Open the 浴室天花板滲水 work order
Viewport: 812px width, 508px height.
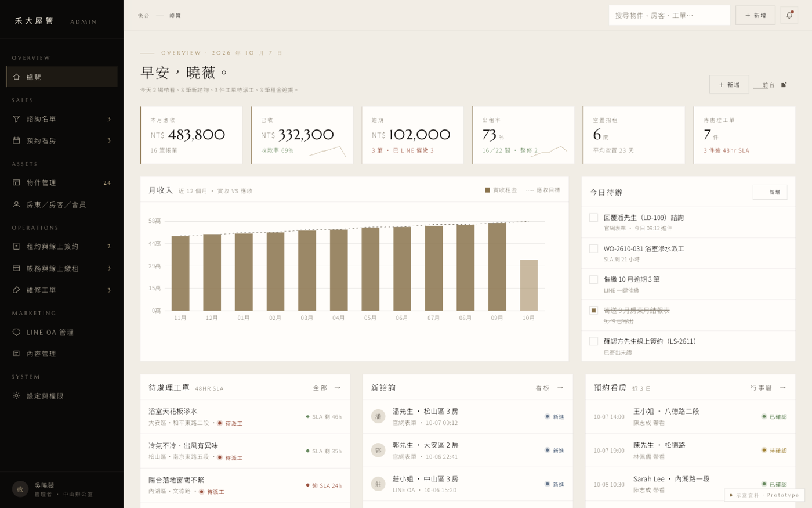(x=245, y=416)
